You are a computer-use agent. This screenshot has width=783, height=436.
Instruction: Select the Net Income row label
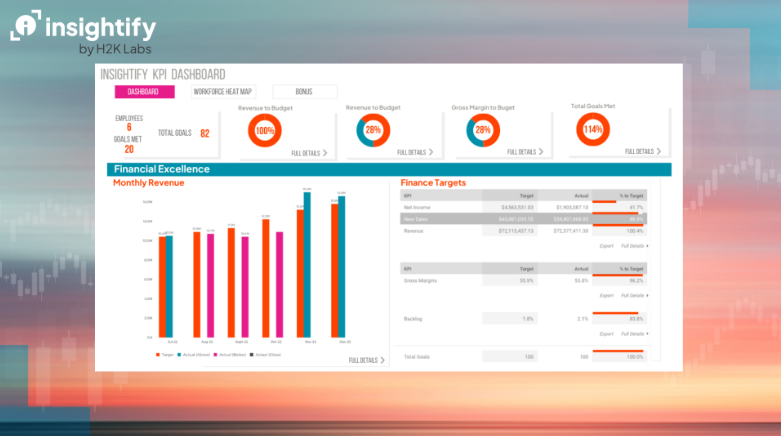[x=417, y=207]
